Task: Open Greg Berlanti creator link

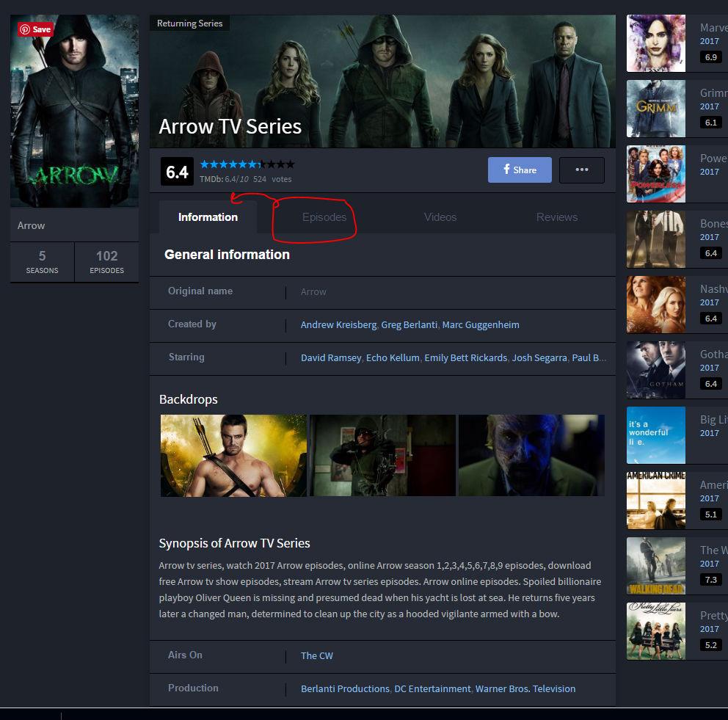Action: pyautogui.click(x=409, y=324)
